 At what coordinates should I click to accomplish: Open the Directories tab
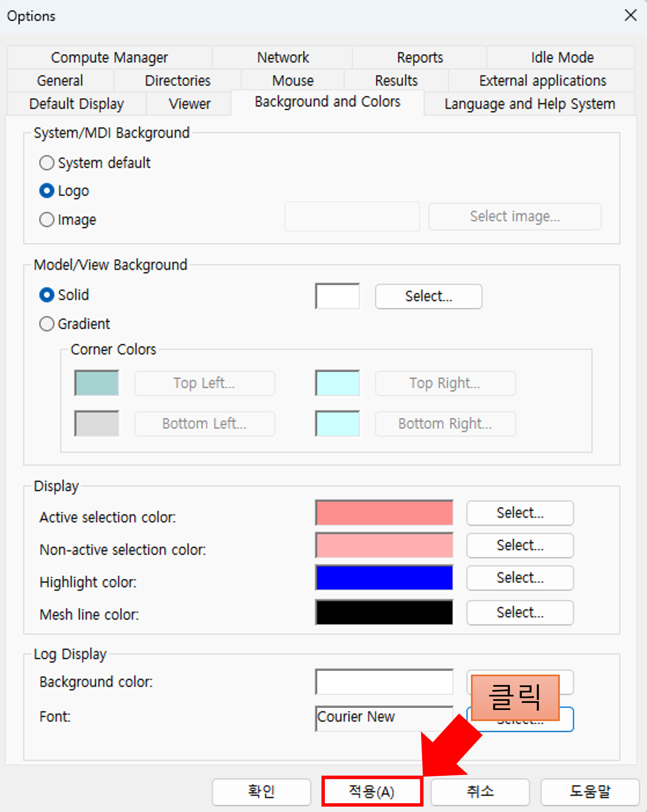178,80
